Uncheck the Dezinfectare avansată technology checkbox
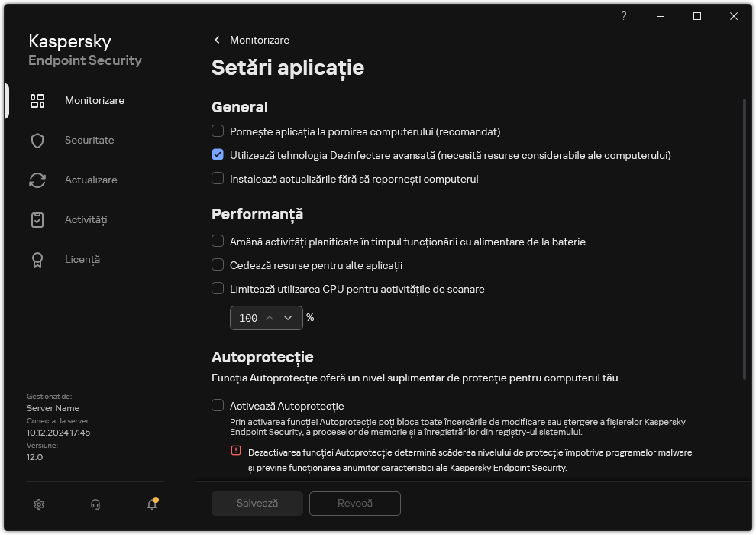Image resolution: width=756 pixels, height=535 pixels. [218, 155]
